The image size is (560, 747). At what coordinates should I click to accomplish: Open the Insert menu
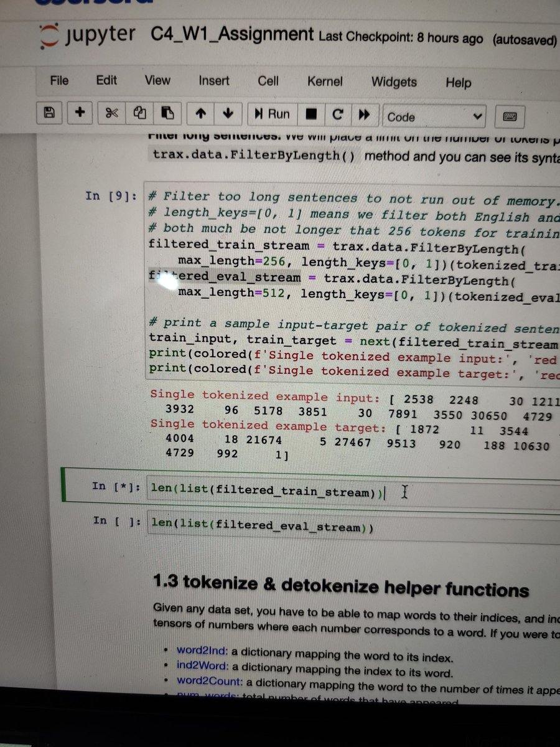click(x=214, y=81)
